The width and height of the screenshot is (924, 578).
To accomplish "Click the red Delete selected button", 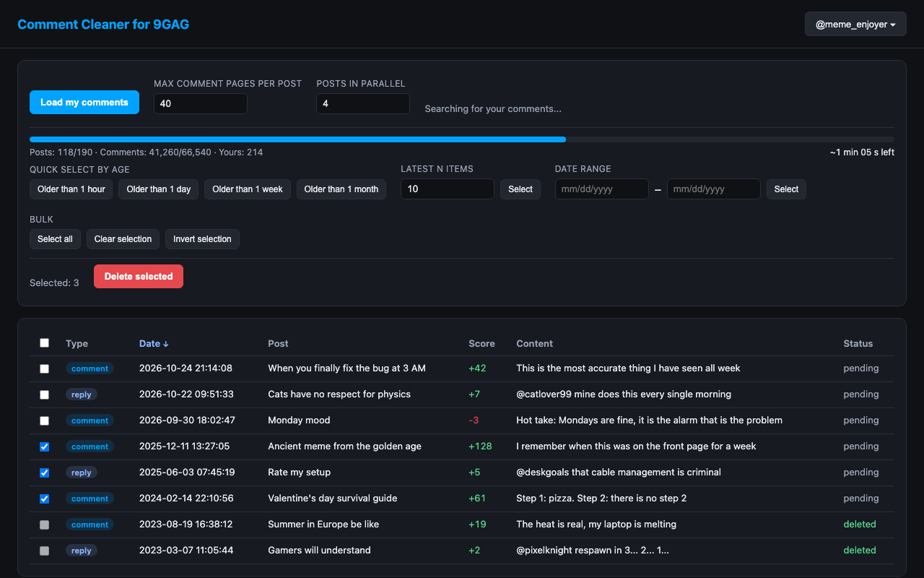I will click(139, 276).
